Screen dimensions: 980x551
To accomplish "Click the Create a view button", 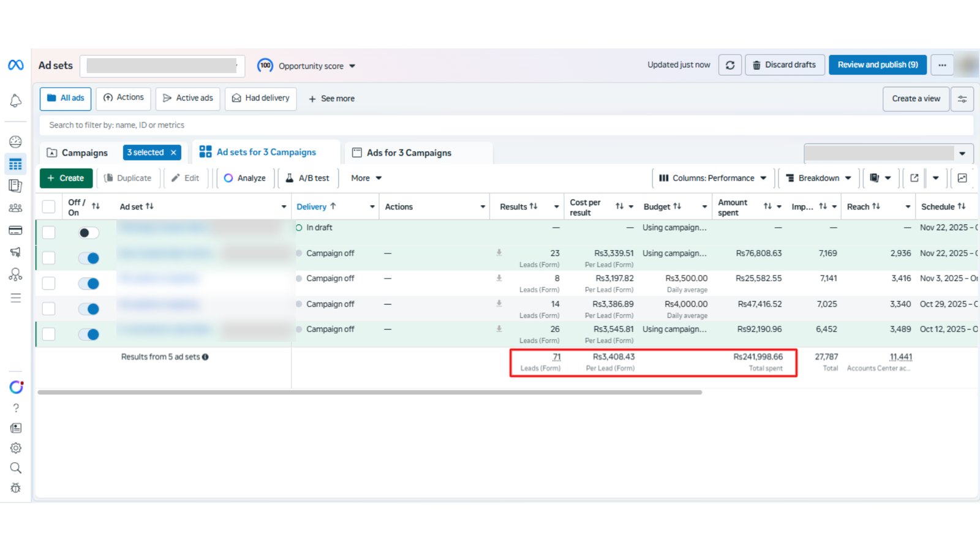I will tap(916, 99).
